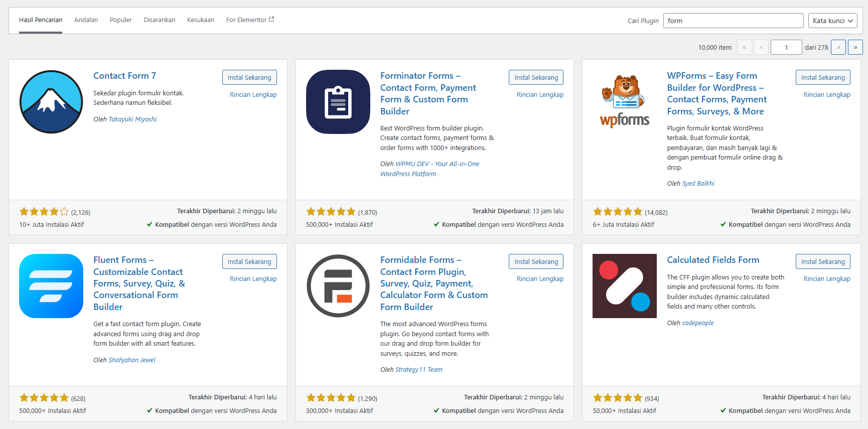Open the Fluent Forms plugin title link

point(139,283)
